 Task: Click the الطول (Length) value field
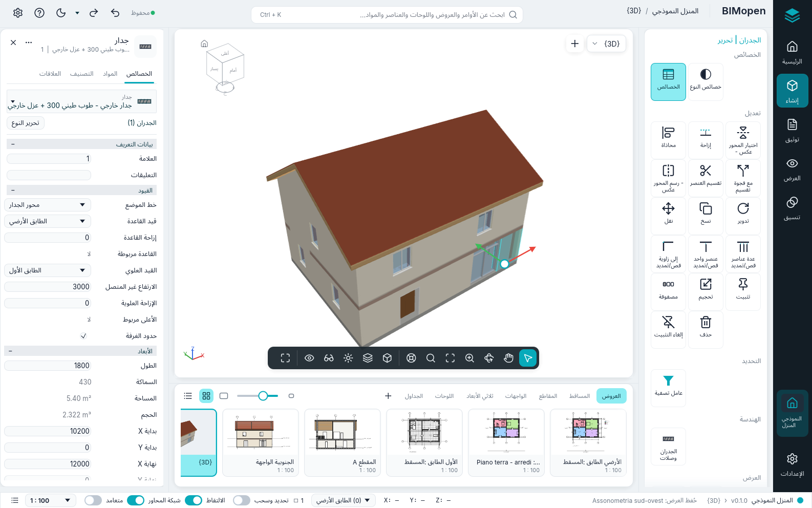click(x=48, y=366)
